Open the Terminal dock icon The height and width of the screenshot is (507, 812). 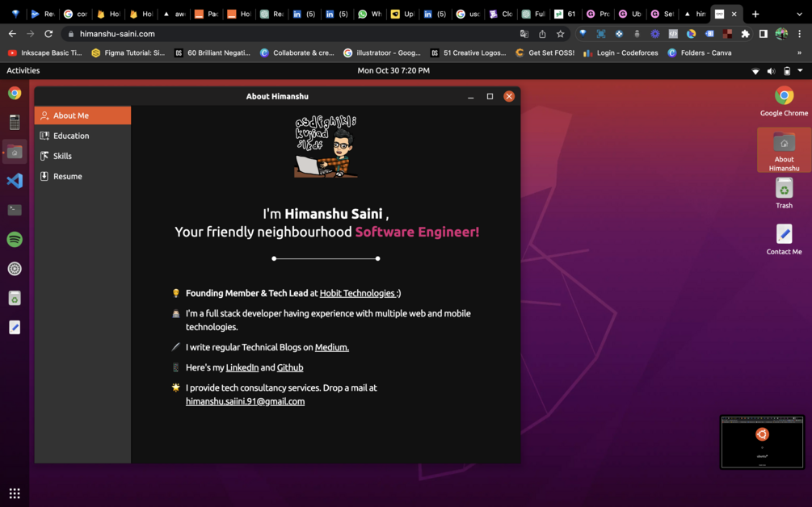tap(15, 210)
